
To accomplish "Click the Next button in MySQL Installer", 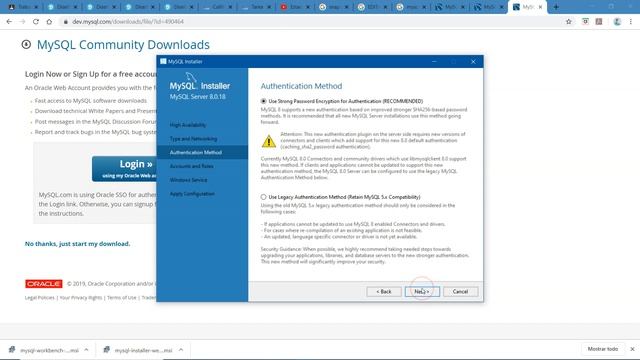I will (422, 291).
